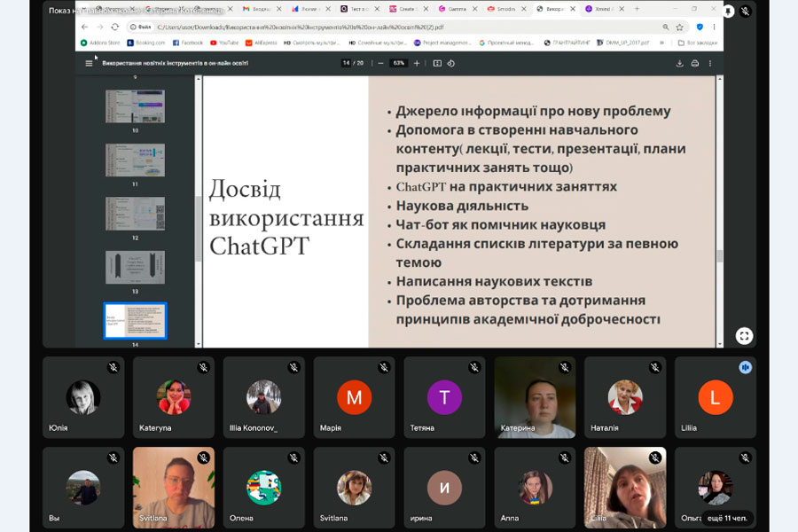The height and width of the screenshot is (532, 798).
Task: Click the PDF zoom out minus button
Action: click(380, 63)
